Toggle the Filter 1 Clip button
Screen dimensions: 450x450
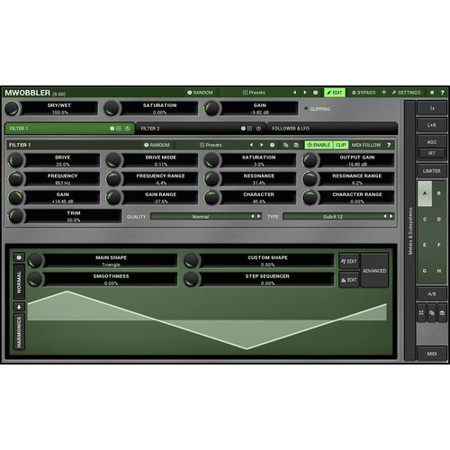pos(340,145)
